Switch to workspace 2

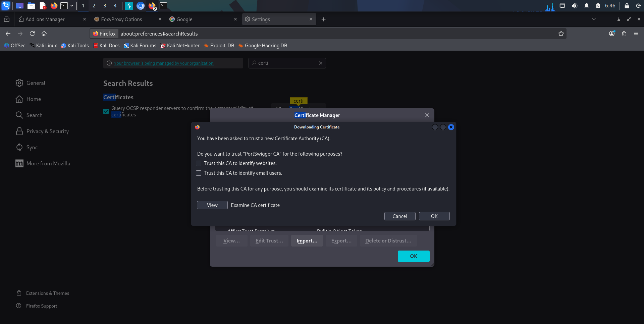coord(94,6)
